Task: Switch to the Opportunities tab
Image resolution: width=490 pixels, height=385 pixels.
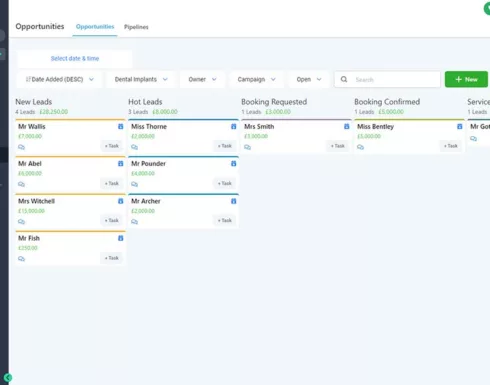Action: [x=95, y=27]
